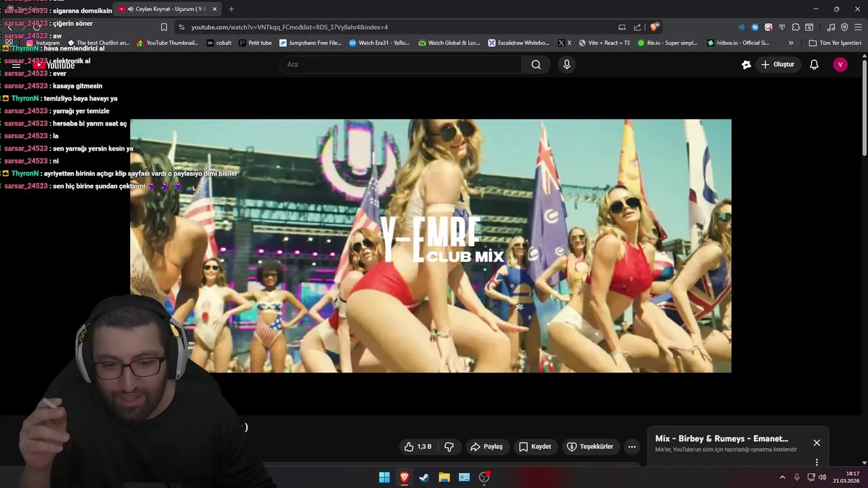Click the browser address bar URL
Viewport: 868px width, 488px height.
(x=290, y=27)
